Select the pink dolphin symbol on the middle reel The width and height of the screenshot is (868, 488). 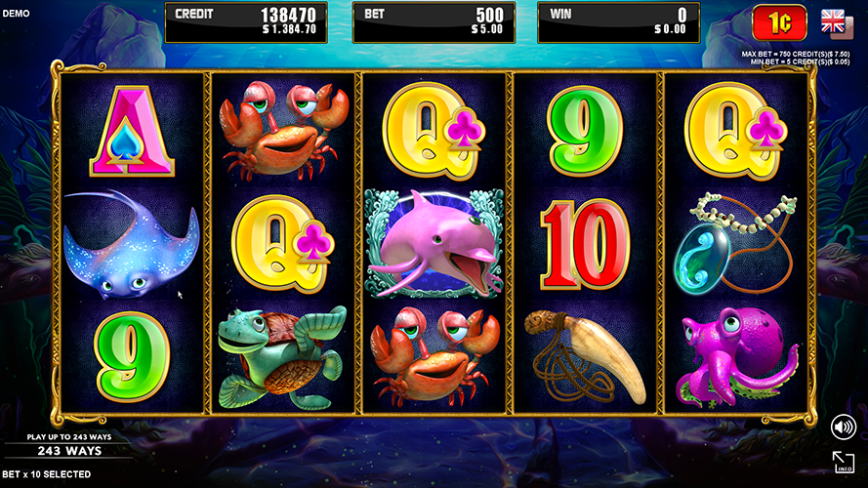coord(434,243)
